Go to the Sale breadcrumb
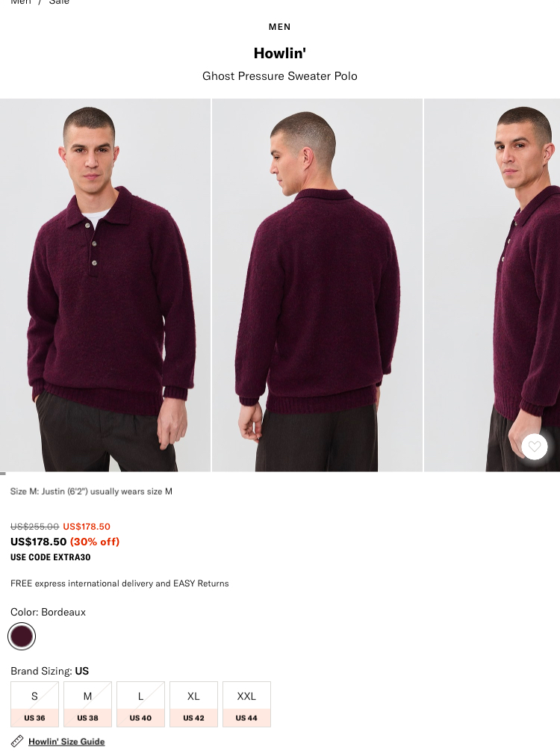Screen dimensions: 560x753 59,2
